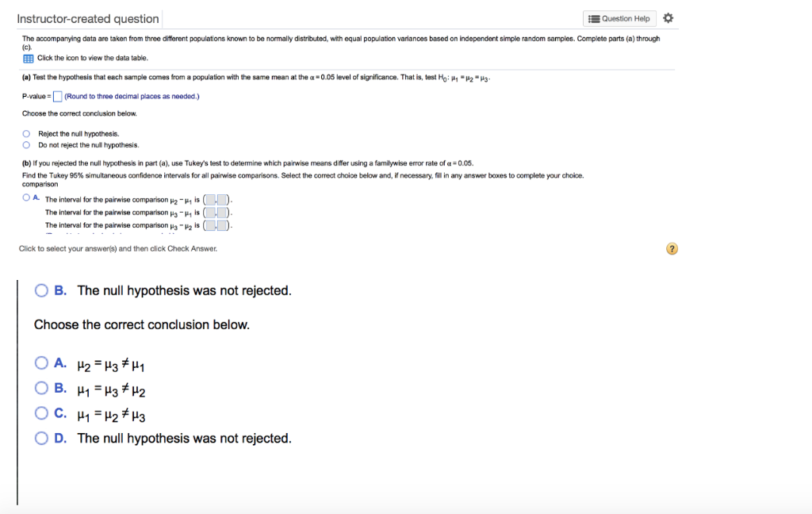This screenshot has width=812, height=514.
Task: Select answer B: μ1 = μ3 ≠ μ2
Action: point(41,388)
